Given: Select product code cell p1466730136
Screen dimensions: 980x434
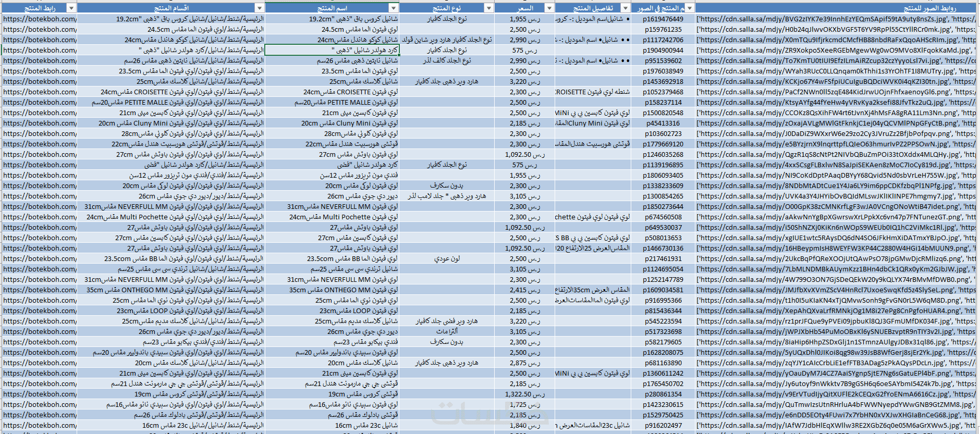Looking at the screenshot, I should point(663,248).
